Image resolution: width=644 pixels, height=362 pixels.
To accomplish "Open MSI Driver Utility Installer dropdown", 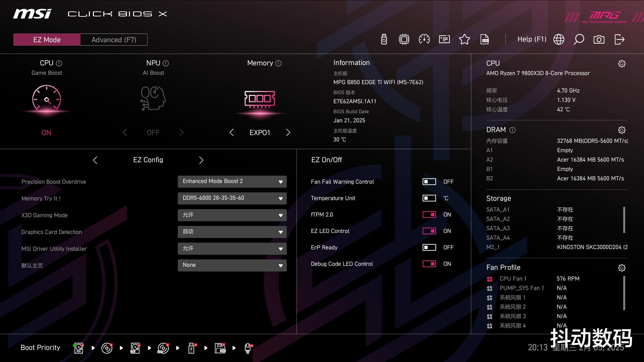I will (232, 248).
